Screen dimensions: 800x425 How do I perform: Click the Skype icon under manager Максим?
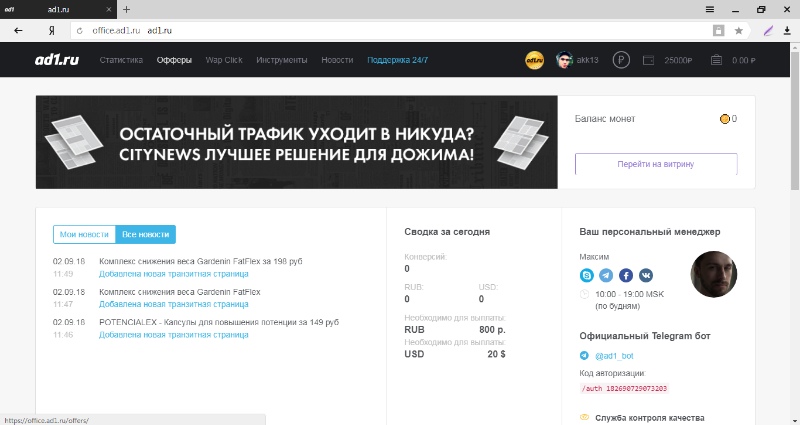point(587,274)
